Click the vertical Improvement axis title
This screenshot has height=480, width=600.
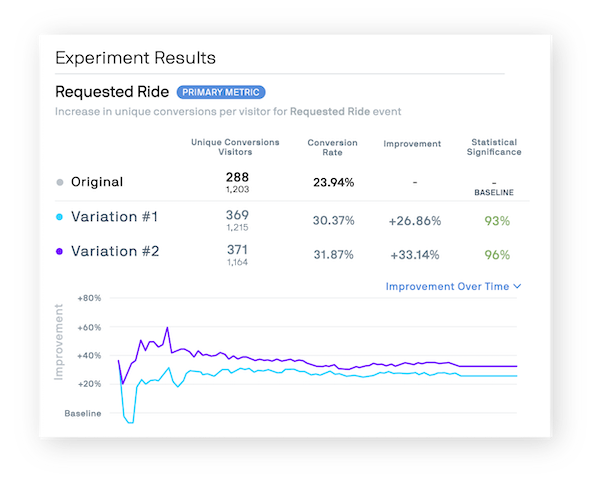tap(59, 342)
